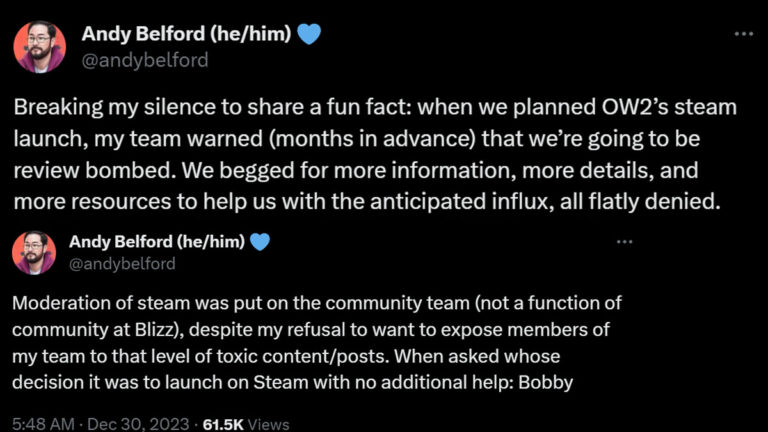Click Andy Belford's top profile avatar

40,47
